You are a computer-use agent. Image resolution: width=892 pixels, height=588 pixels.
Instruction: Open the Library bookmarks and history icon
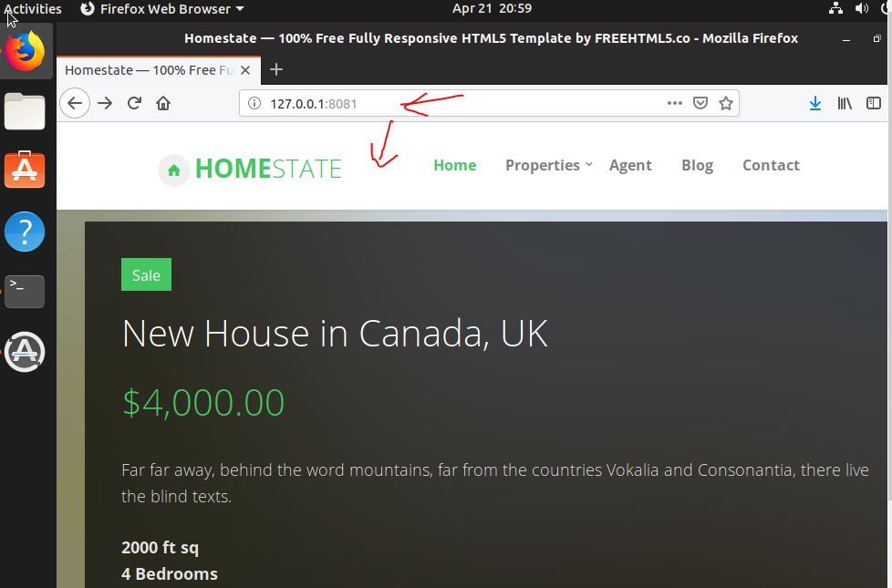(845, 103)
